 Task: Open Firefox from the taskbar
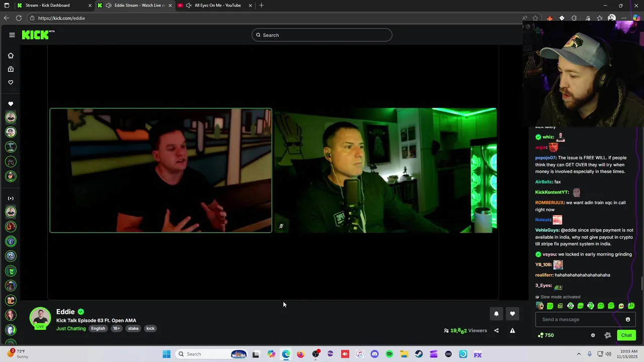tap(300, 354)
